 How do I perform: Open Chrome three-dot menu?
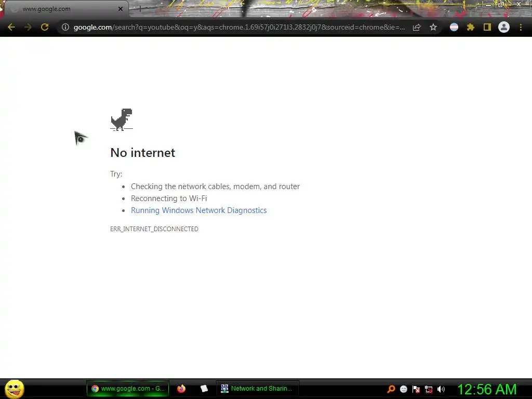[x=521, y=27]
